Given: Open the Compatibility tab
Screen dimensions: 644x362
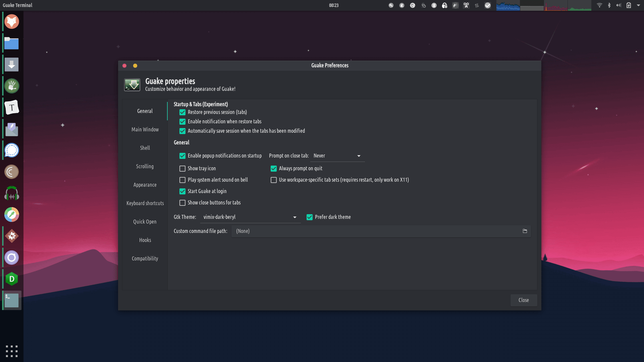Looking at the screenshot, I should pyautogui.click(x=145, y=258).
